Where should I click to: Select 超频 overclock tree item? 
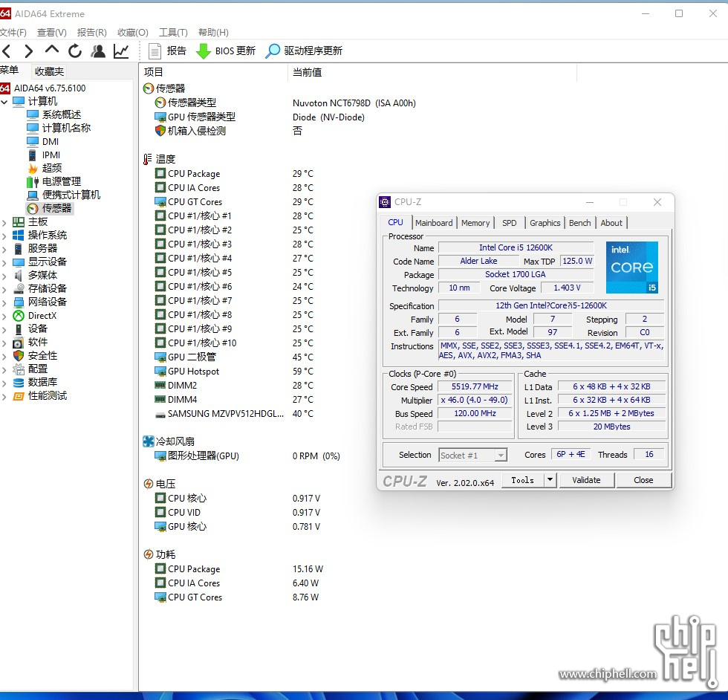point(51,168)
